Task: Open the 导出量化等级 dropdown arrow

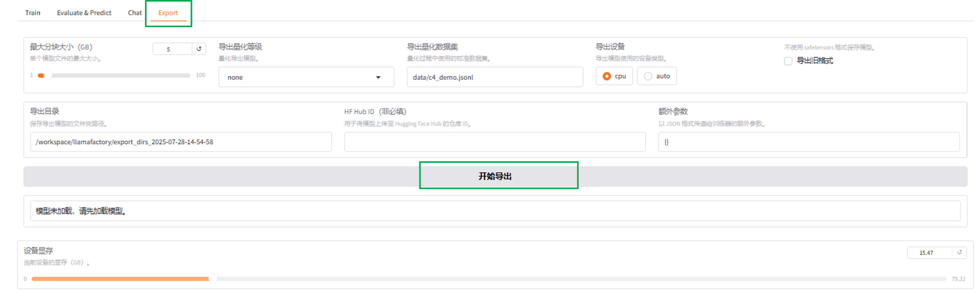Action: pyautogui.click(x=378, y=77)
